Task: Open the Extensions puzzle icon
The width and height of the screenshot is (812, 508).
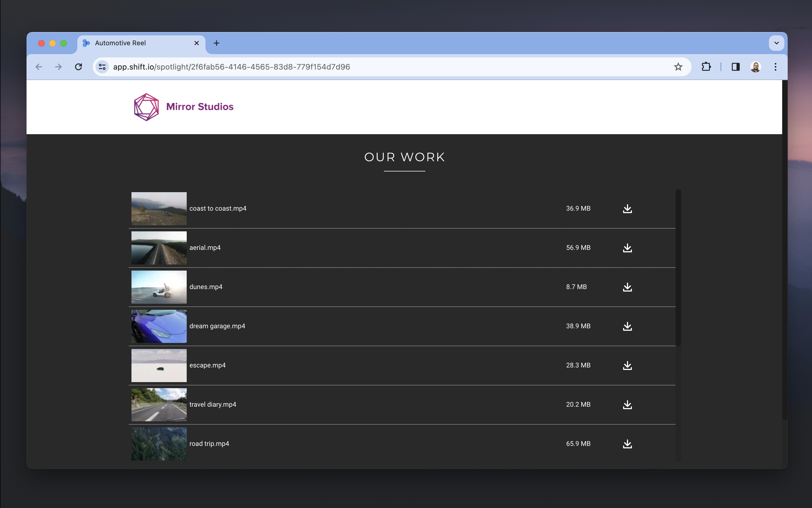Action: click(706, 67)
